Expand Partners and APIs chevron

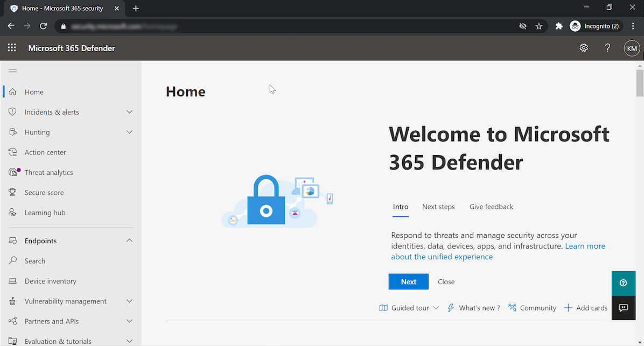(129, 321)
